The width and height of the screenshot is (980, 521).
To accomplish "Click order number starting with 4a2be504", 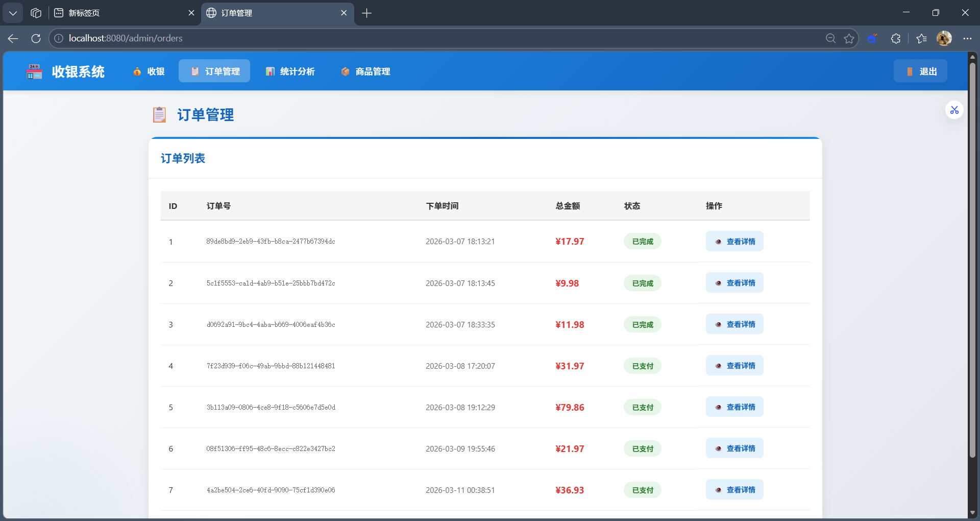I will click(x=271, y=490).
